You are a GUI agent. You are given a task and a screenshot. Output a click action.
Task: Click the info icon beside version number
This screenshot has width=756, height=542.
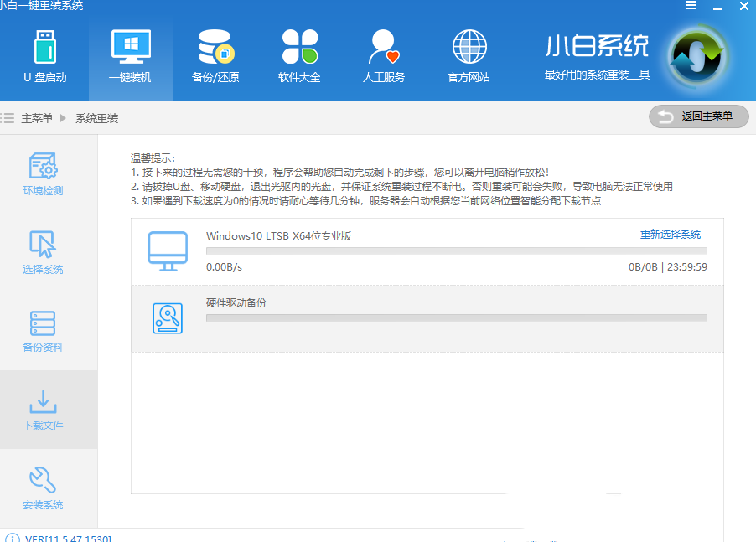(12, 538)
